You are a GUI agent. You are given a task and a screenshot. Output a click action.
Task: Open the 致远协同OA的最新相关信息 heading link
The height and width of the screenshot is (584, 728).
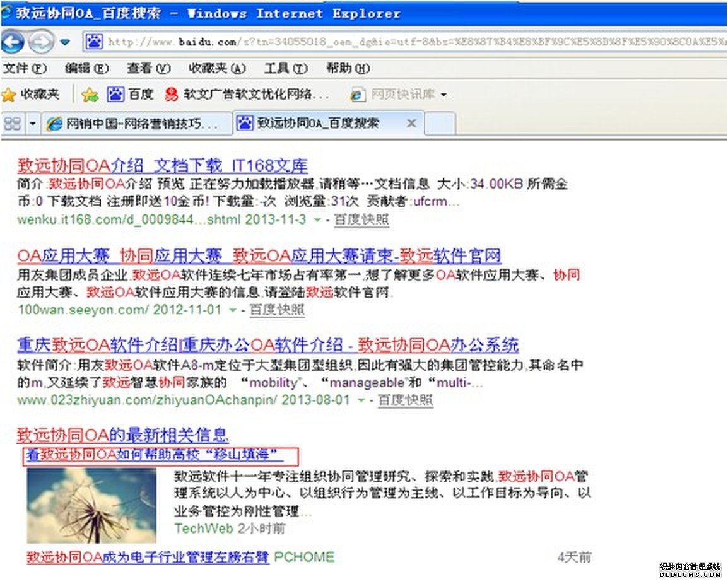click(122, 435)
